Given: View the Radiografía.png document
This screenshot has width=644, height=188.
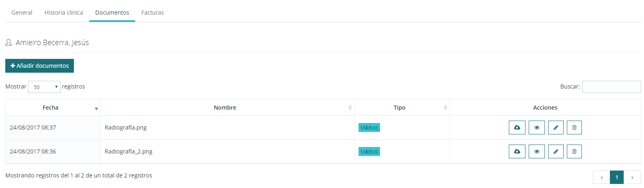Looking at the screenshot, I should (x=536, y=127).
